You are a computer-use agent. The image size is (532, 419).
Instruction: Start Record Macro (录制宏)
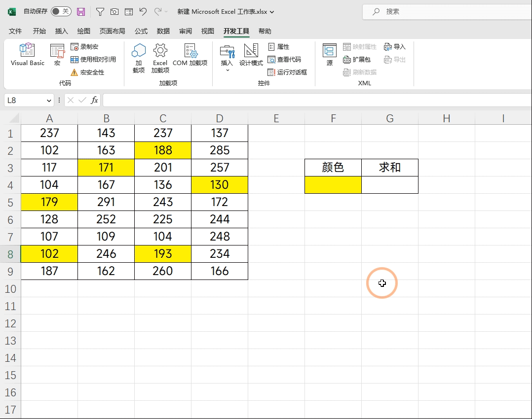(x=84, y=47)
